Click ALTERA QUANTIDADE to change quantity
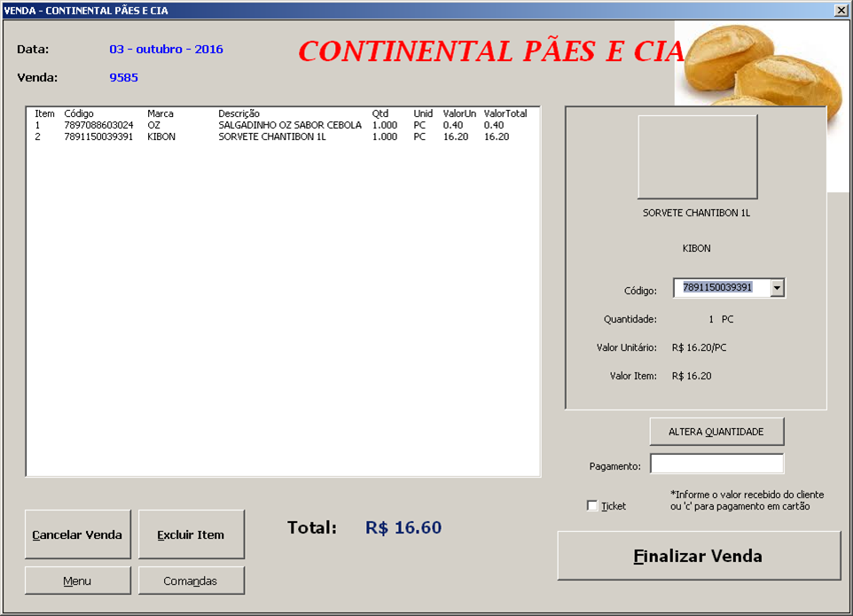 click(716, 432)
